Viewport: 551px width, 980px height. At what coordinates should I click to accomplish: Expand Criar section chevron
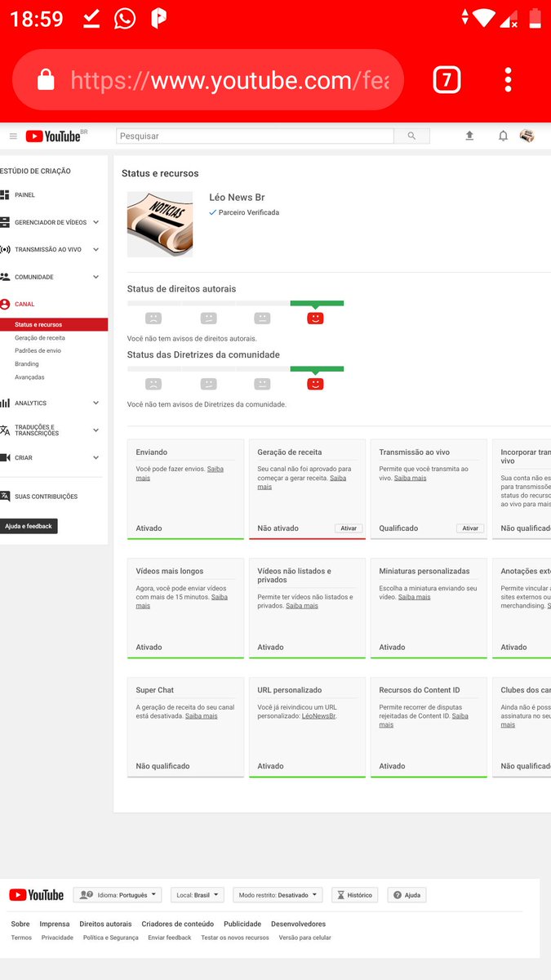pyautogui.click(x=96, y=458)
